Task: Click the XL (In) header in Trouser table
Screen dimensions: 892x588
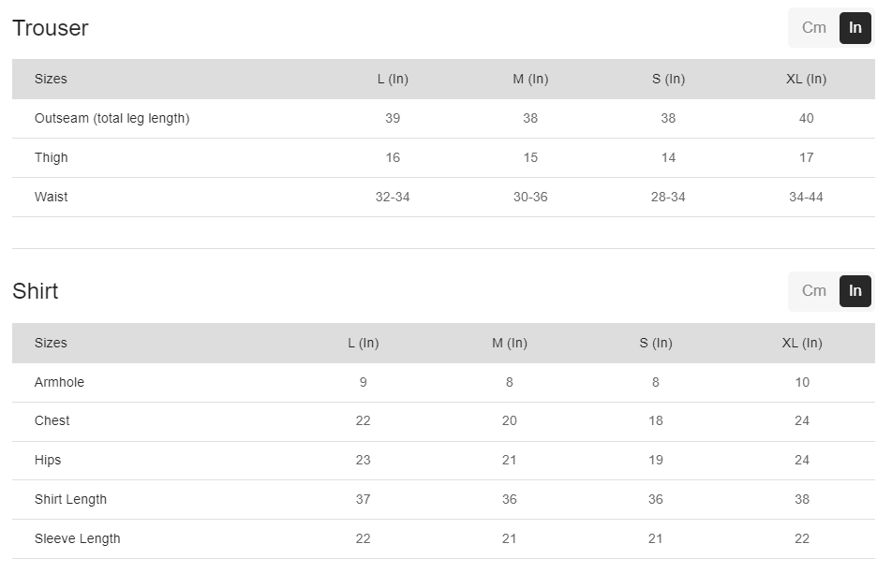Action: (x=806, y=80)
